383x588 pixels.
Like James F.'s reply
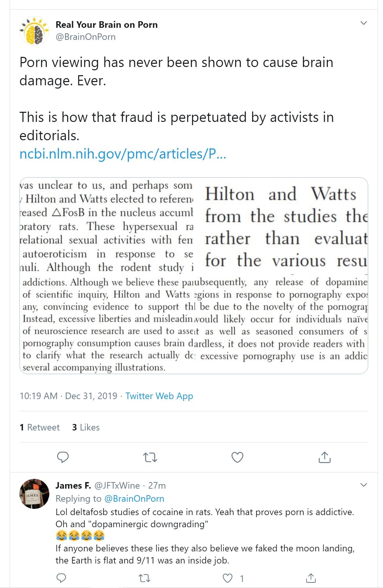coord(227,578)
